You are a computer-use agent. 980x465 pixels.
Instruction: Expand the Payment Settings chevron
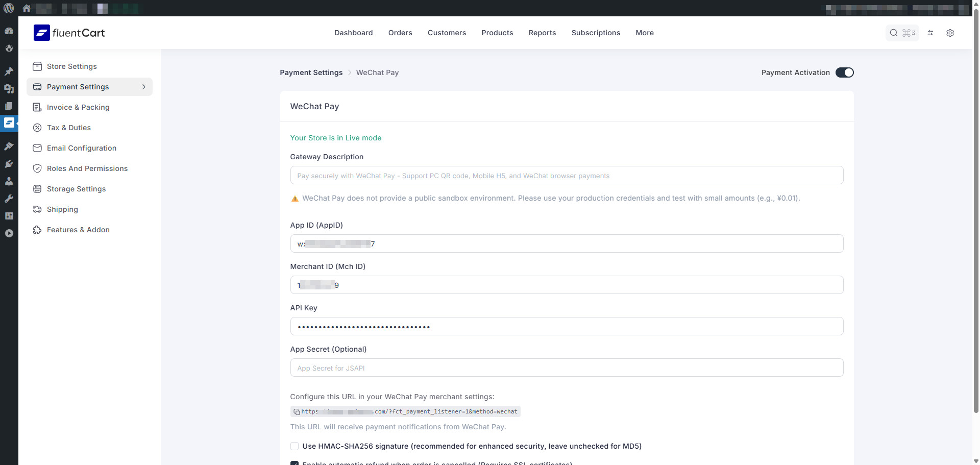(x=144, y=87)
